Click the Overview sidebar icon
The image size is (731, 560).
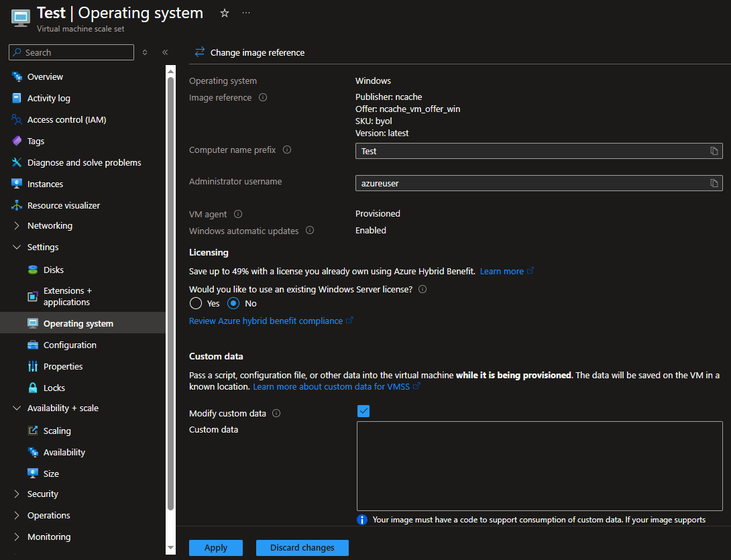17,76
